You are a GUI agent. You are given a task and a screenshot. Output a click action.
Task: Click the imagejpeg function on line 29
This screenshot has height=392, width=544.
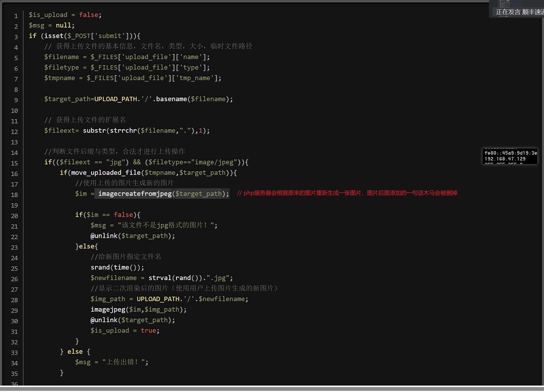[108, 309]
